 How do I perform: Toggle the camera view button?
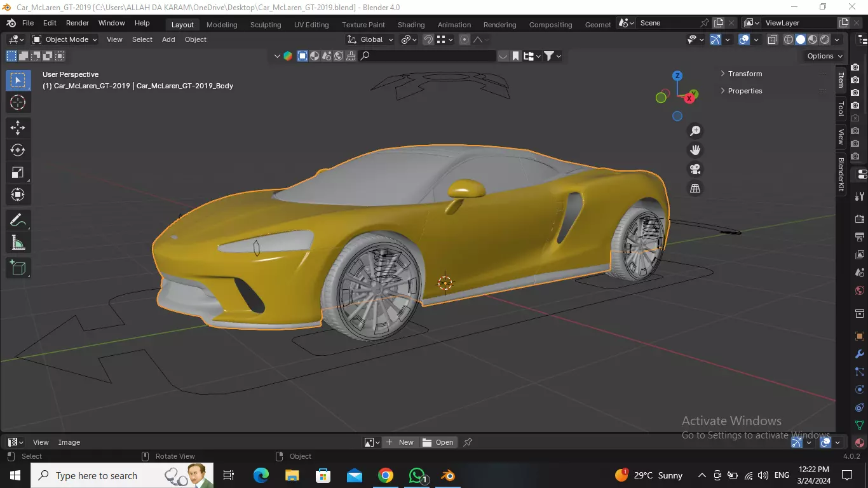(695, 169)
